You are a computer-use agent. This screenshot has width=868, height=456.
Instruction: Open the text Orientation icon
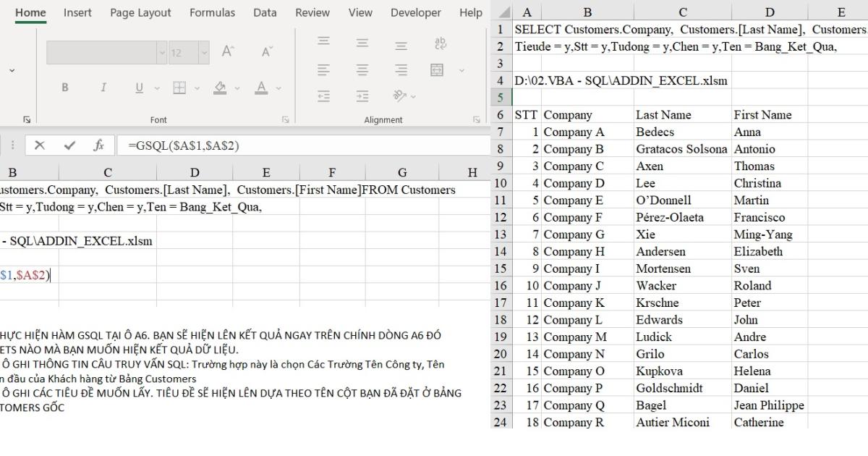pos(399,96)
